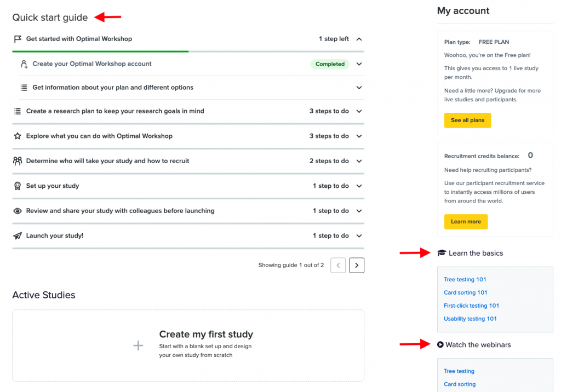
Task: Click the Watch the webinars heading
Action: 478,345
